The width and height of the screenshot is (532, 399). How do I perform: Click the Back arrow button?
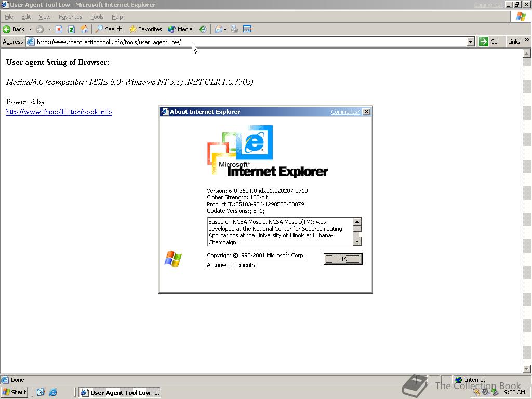14,29
